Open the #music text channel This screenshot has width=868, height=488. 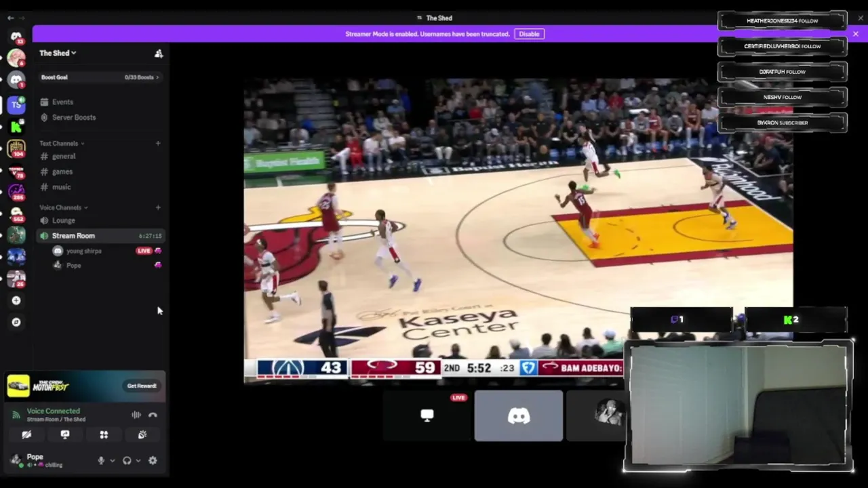point(61,187)
